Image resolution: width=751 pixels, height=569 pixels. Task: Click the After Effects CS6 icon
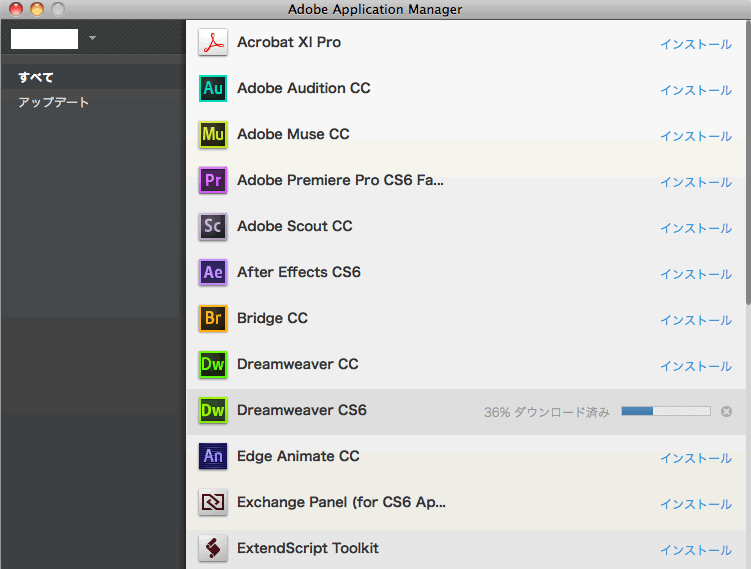click(213, 273)
